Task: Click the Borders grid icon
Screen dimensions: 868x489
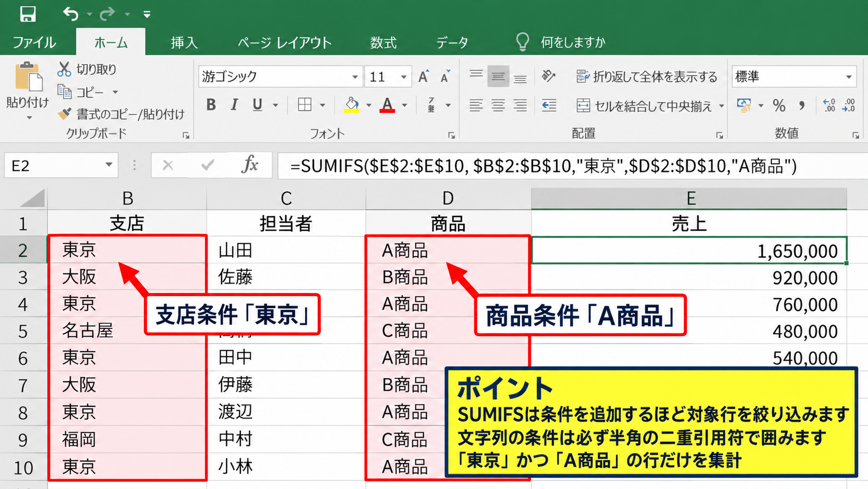Action: point(305,105)
